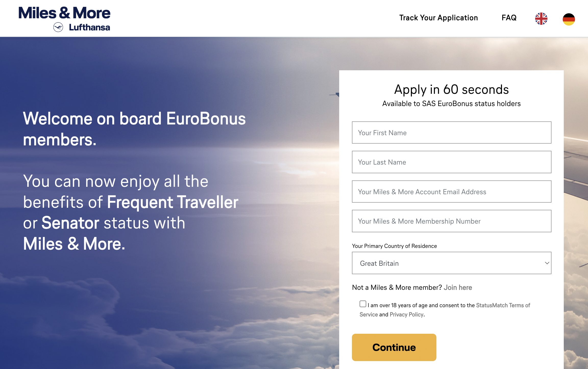Click the Lufthansa wordmark in header
588x369 pixels.
(89, 27)
